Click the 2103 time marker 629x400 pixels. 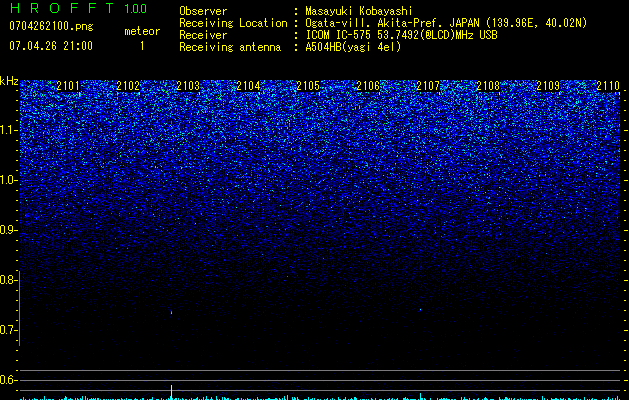188,86
